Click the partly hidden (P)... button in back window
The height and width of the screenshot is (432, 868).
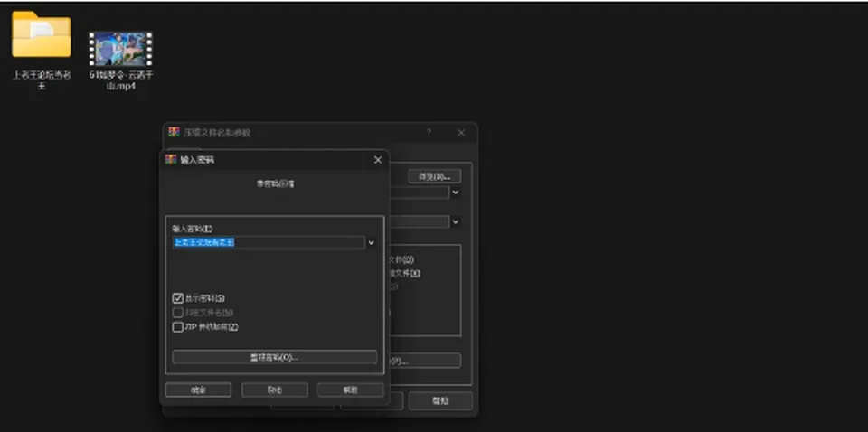[x=425, y=361]
